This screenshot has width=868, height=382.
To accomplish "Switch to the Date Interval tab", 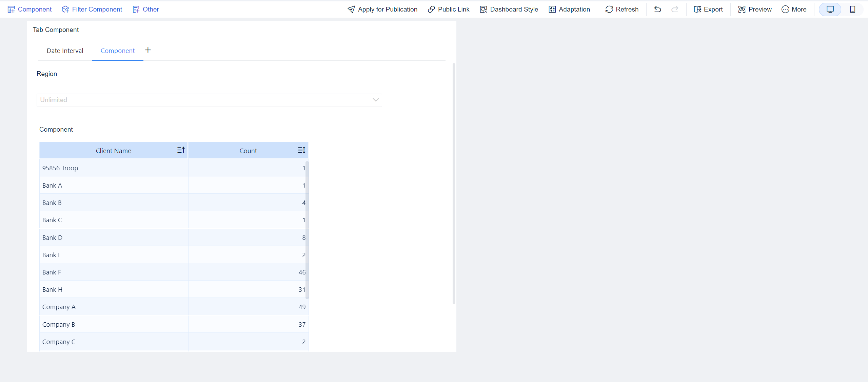I will pos(65,51).
